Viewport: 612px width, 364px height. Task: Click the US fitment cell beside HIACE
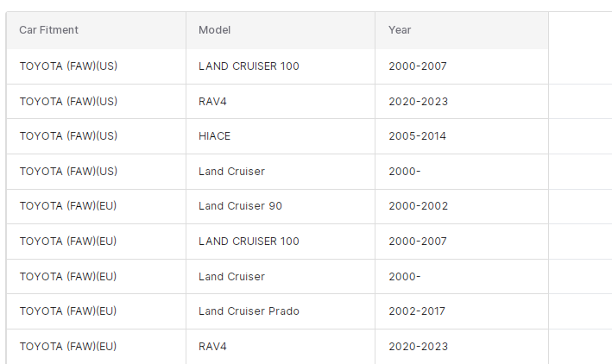68,136
